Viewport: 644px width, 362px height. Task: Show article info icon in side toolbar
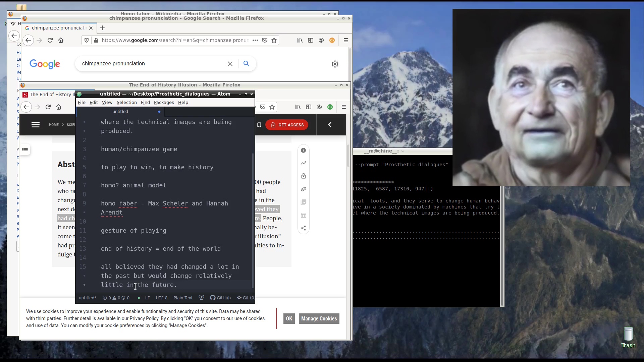304,150
